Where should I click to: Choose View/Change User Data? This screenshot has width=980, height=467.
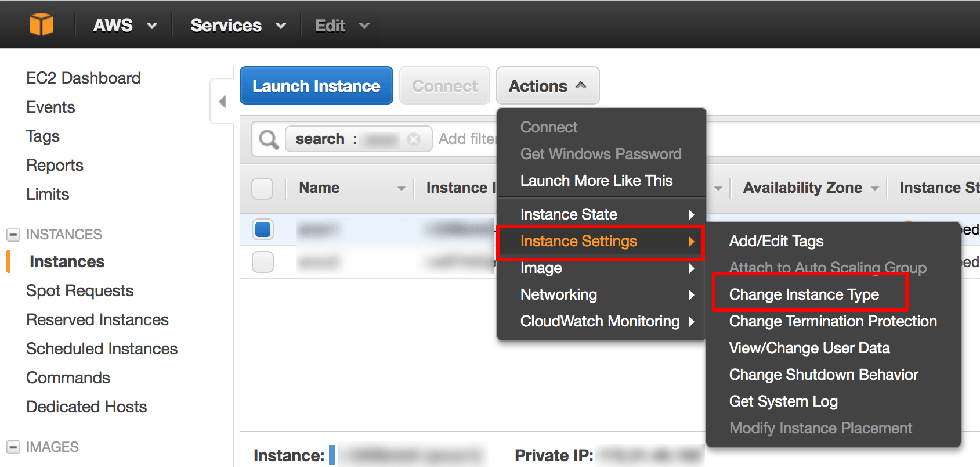pos(809,348)
